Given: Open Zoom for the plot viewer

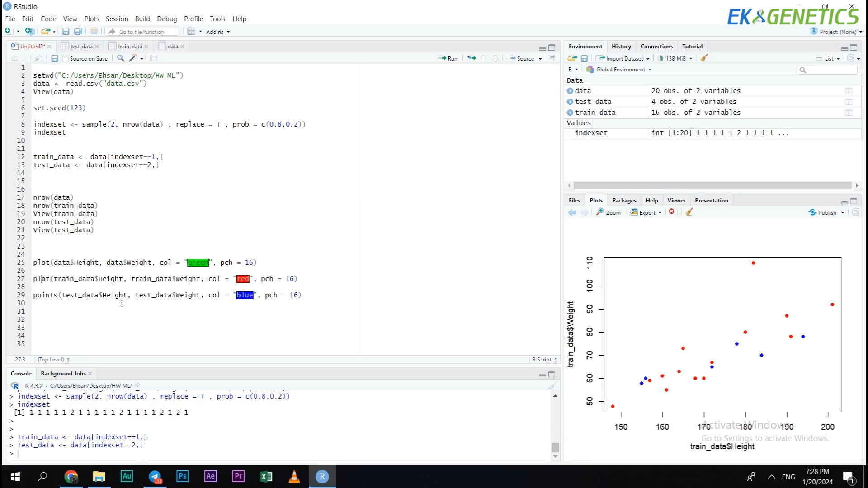Looking at the screenshot, I should tap(609, 212).
